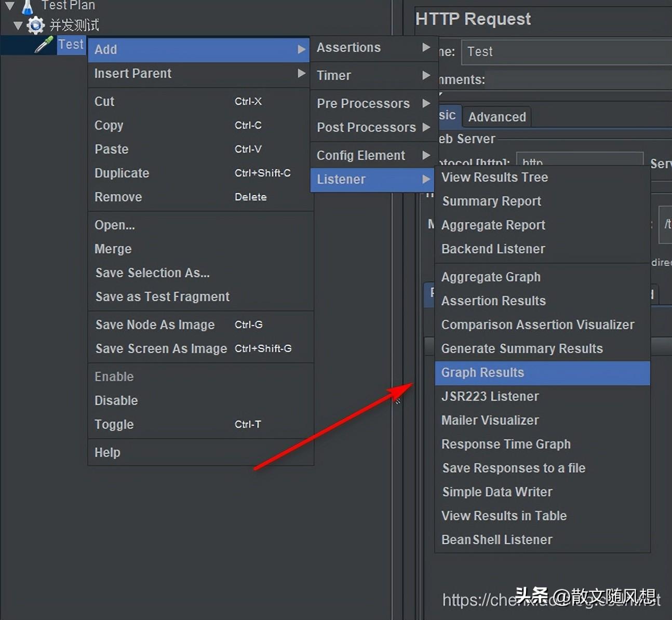The image size is (672, 620).
Task: Choose Disable from context menu
Action: coord(201,401)
